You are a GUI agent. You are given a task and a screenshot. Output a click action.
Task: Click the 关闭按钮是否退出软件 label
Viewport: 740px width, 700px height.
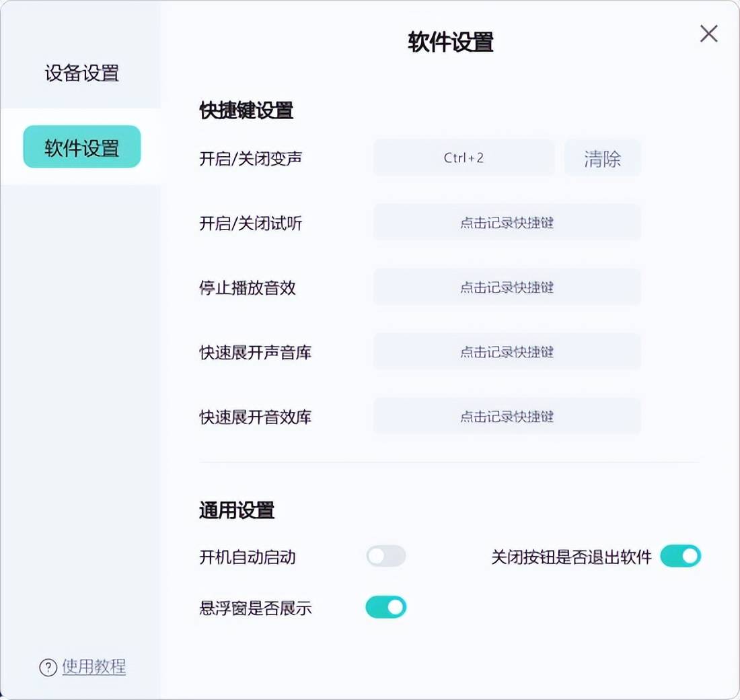click(572, 557)
